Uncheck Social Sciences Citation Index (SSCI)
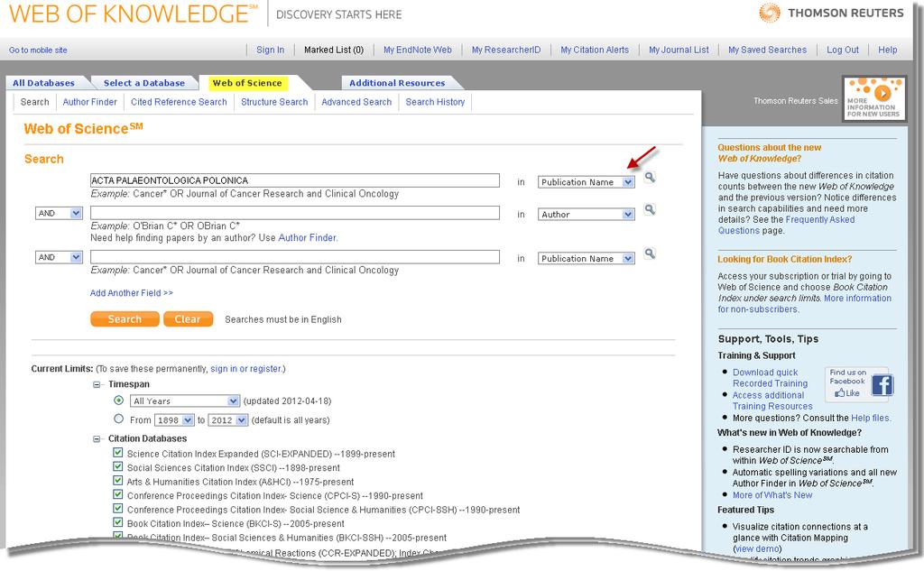 click(x=118, y=466)
